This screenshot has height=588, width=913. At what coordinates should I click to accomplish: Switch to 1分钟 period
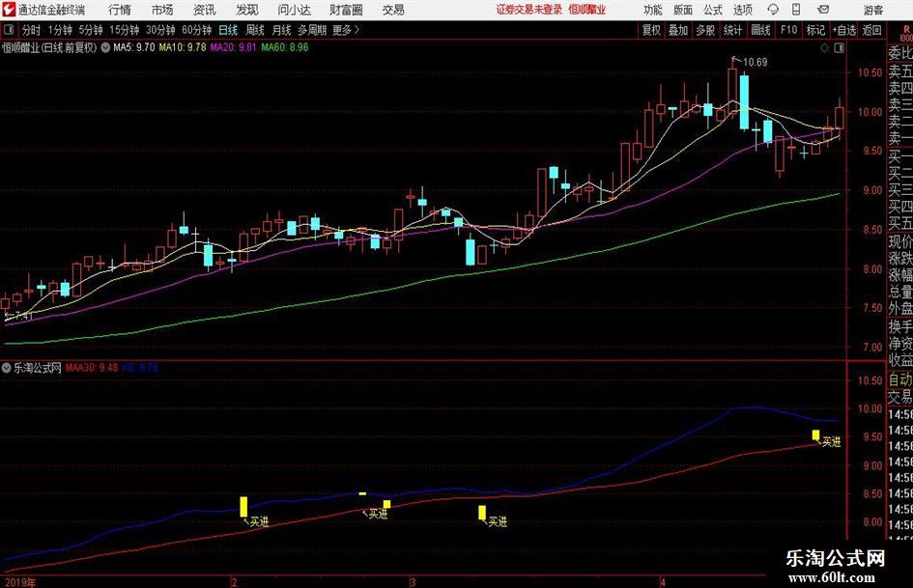point(60,30)
